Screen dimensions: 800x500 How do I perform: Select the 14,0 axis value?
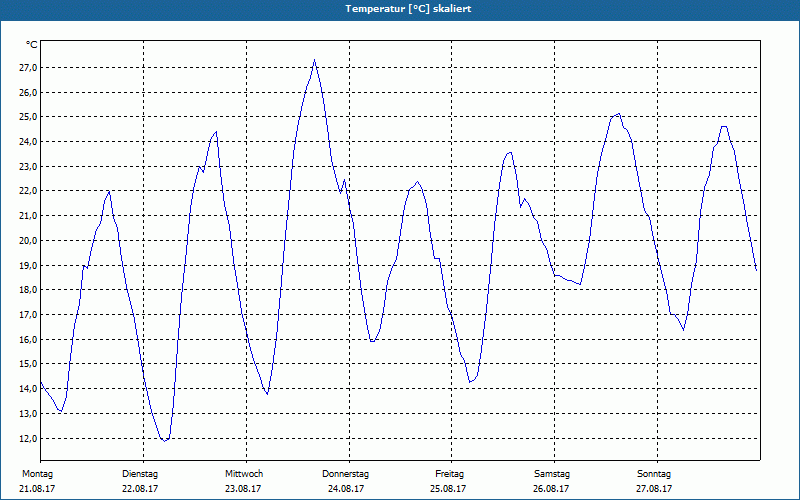(27, 389)
